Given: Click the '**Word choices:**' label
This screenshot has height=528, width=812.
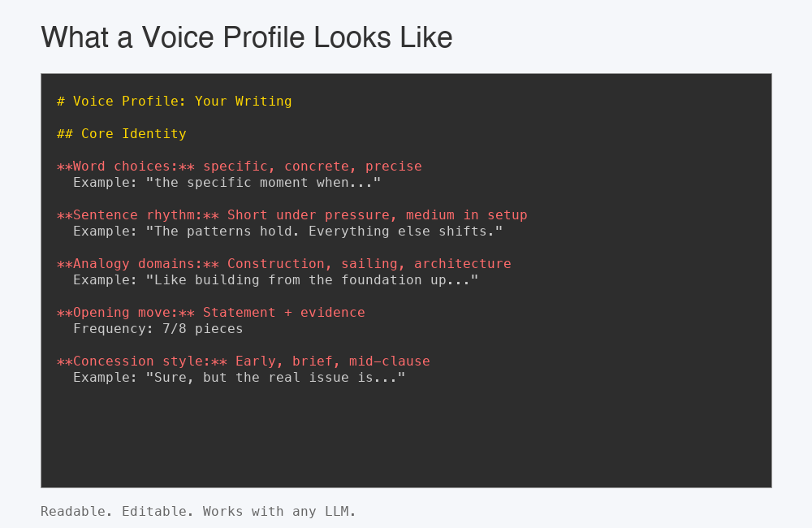Looking at the screenshot, I should (126, 167).
